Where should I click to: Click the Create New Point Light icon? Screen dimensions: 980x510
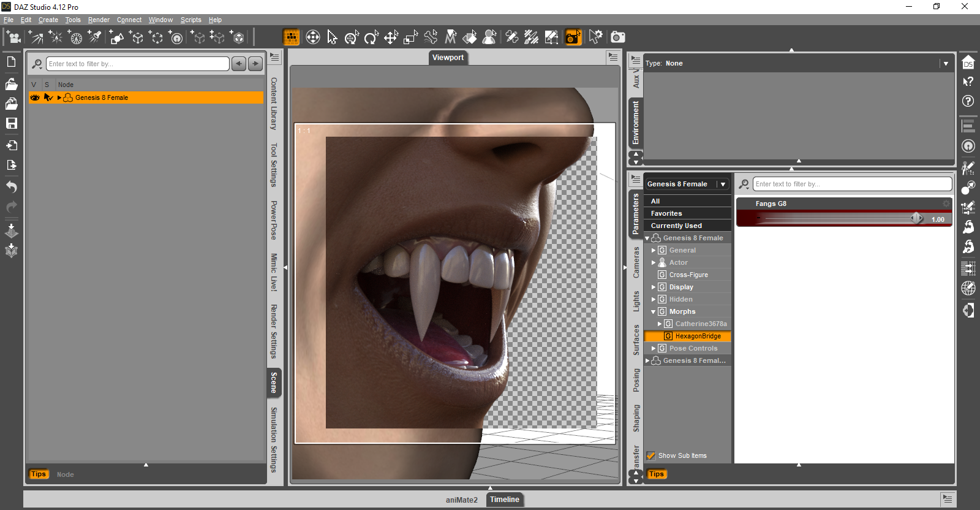point(55,37)
